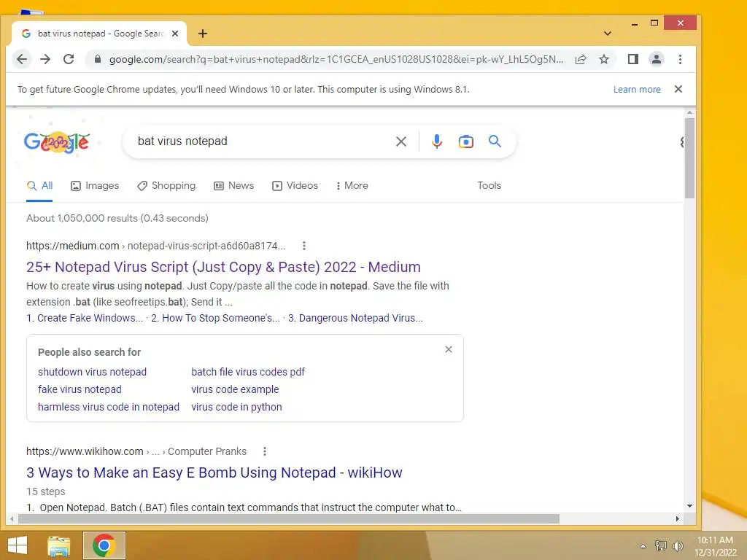
Task: Open Chrome three-dot menu
Action: [680, 59]
